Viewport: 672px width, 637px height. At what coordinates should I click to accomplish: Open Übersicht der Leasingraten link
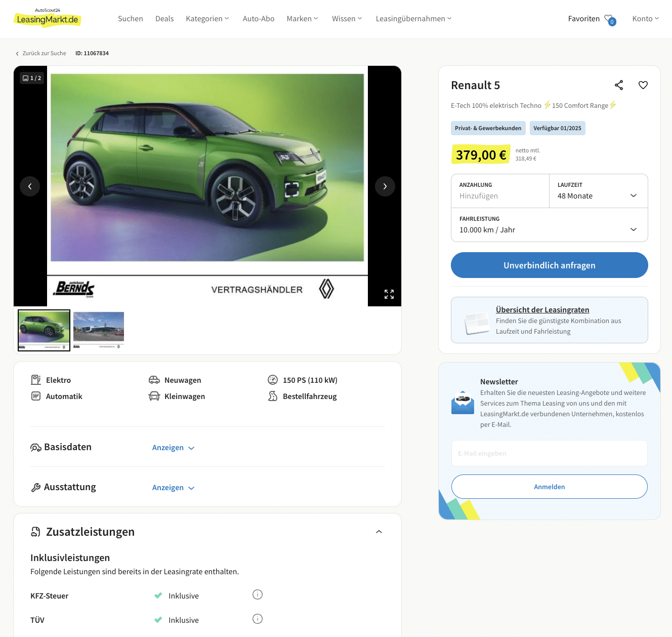click(x=542, y=310)
